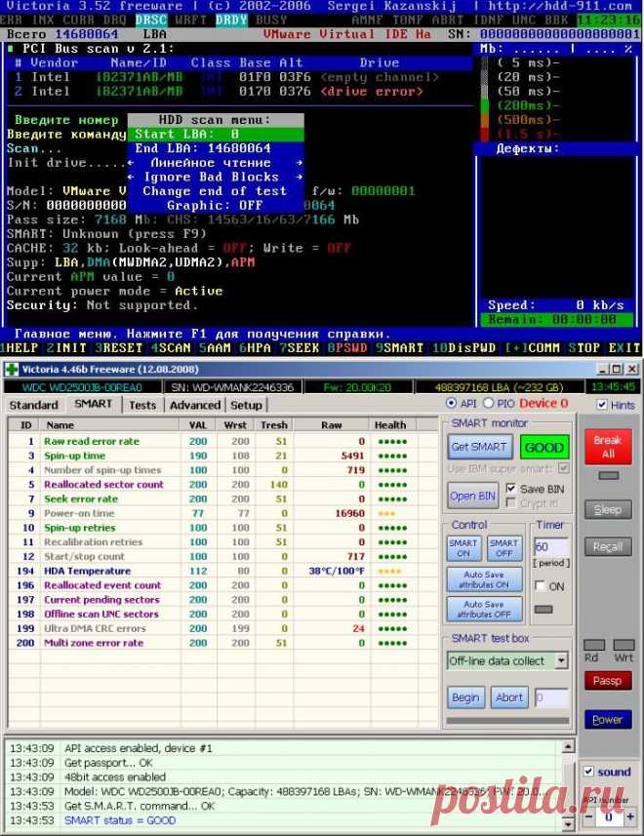Switch to the Setup tab
644x836 pixels.
246,405
